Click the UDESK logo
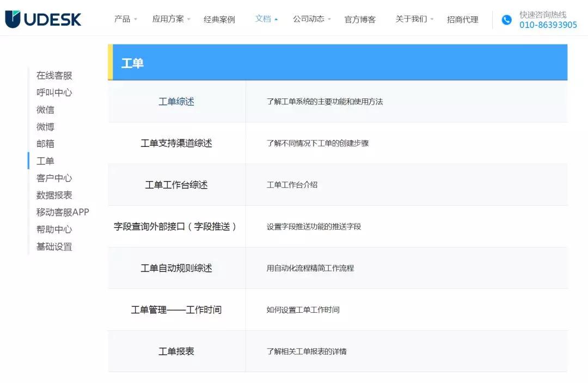The image size is (588, 383). tap(43, 19)
